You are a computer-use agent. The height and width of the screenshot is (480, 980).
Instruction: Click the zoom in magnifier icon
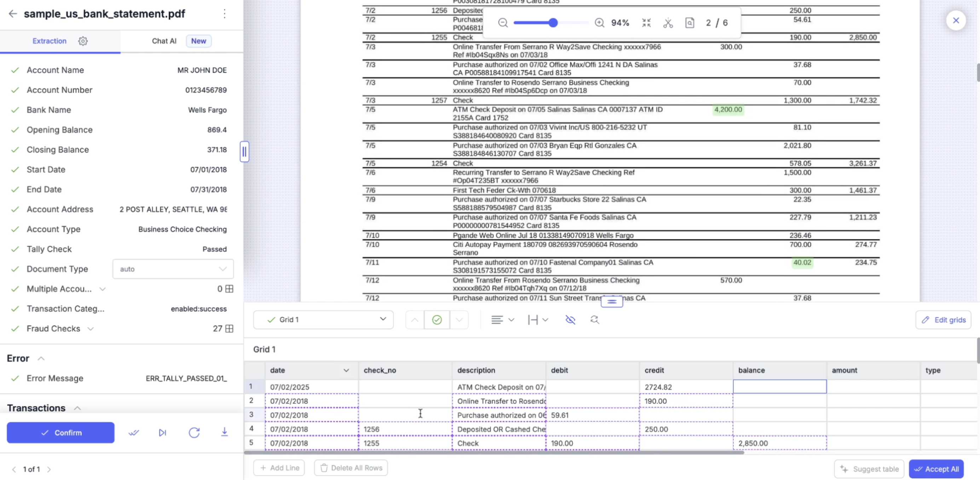tap(599, 23)
